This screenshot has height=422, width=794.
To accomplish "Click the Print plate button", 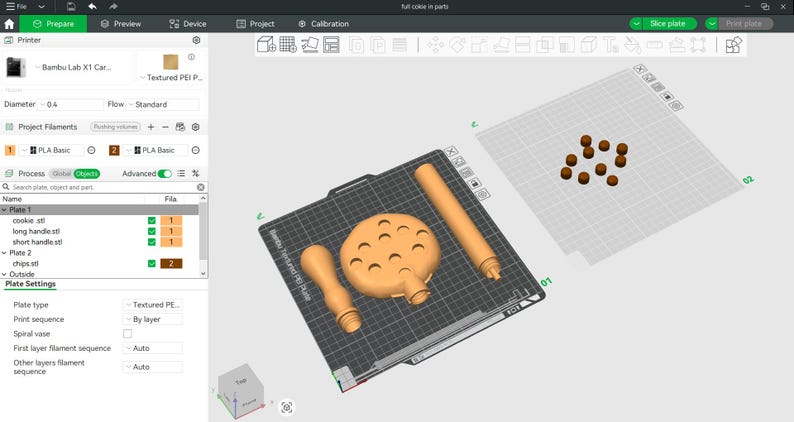I will click(x=743, y=24).
